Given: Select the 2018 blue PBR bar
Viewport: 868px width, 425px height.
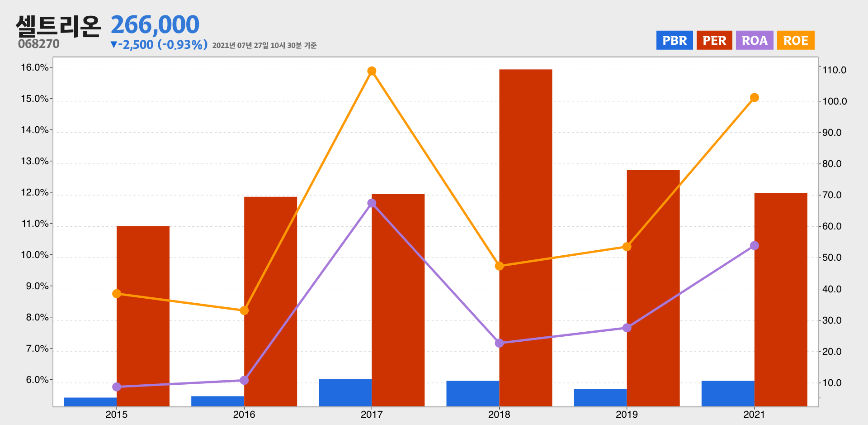Looking at the screenshot, I should click(x=473, y=393).
